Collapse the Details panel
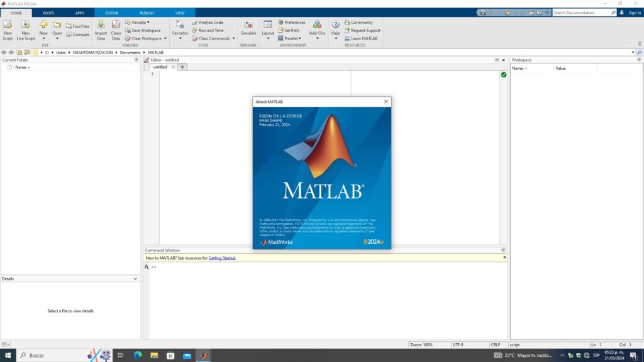 click(135, 278)
